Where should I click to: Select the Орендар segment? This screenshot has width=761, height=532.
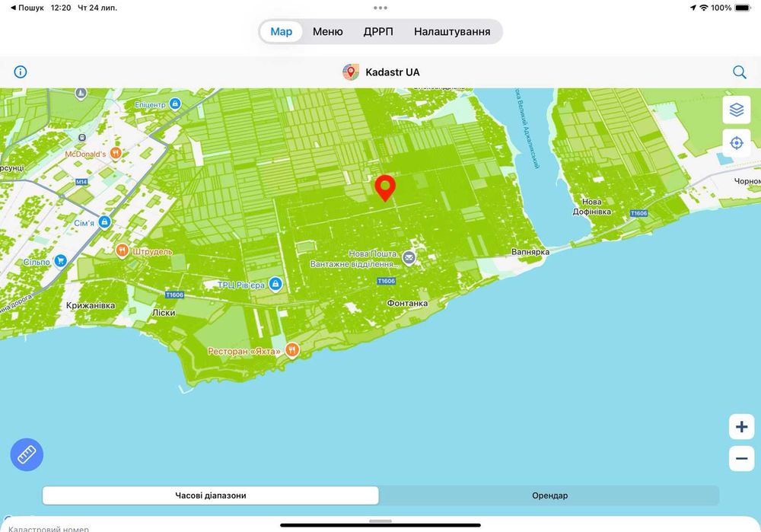549,495
